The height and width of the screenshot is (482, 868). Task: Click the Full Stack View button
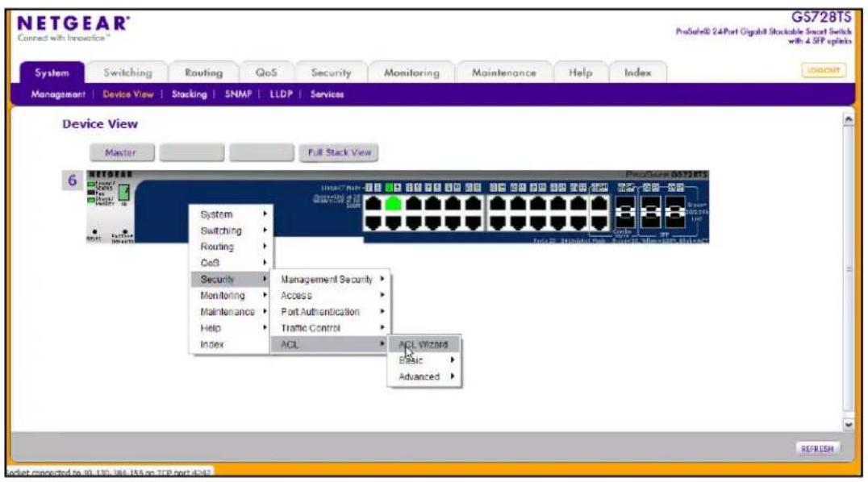point(339,152)
